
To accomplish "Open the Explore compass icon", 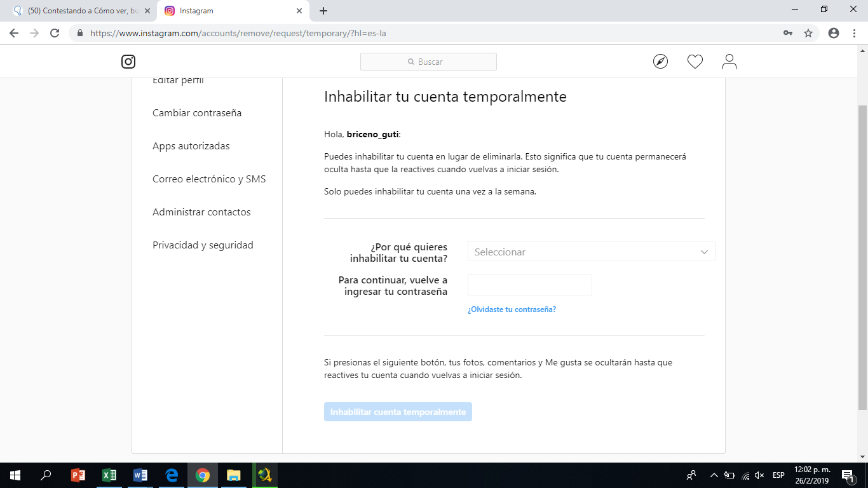I will (x=661, y=62).
